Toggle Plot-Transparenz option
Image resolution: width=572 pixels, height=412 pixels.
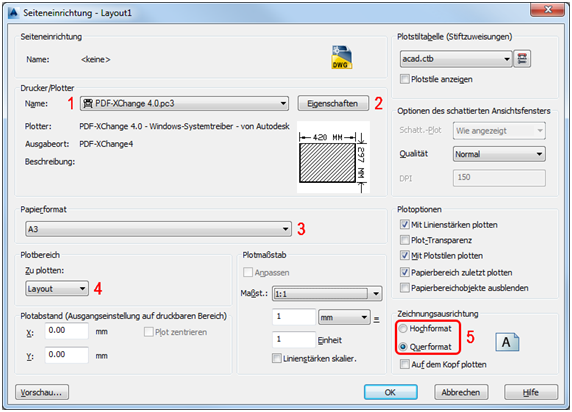[405, 240]
